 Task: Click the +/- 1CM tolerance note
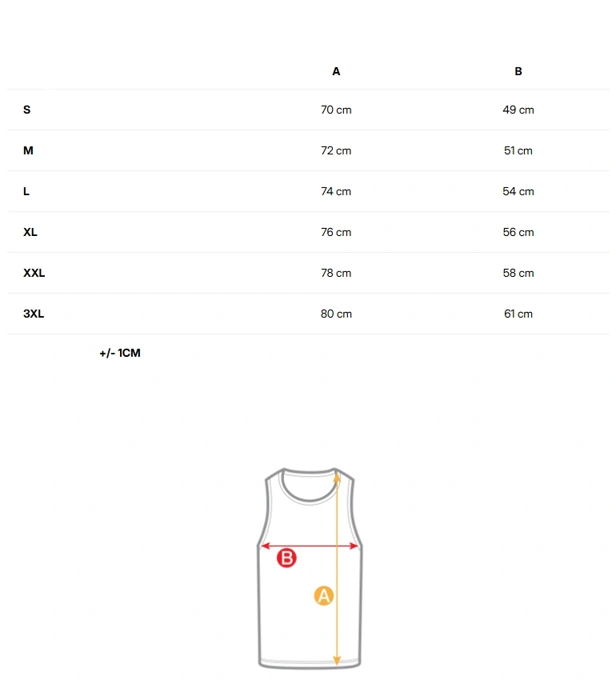(x=120, y=353)
